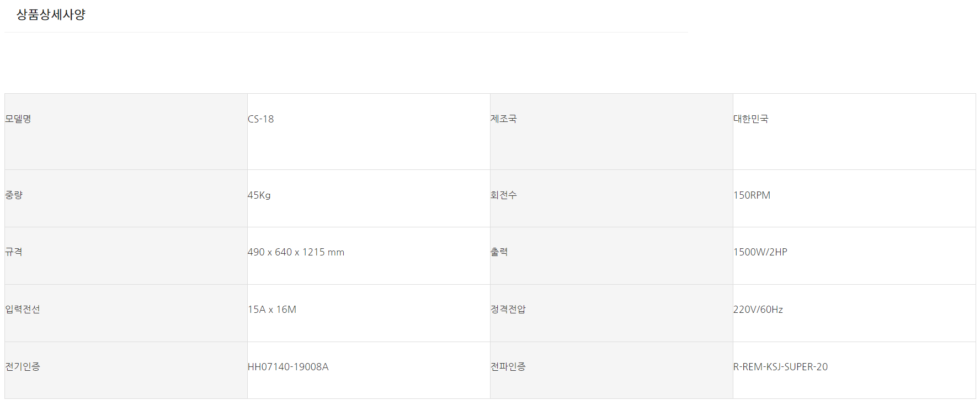Viewport: 980px width, 405px height.
Task: Click the 전기인증 label cell
Action: pos(23,367)
